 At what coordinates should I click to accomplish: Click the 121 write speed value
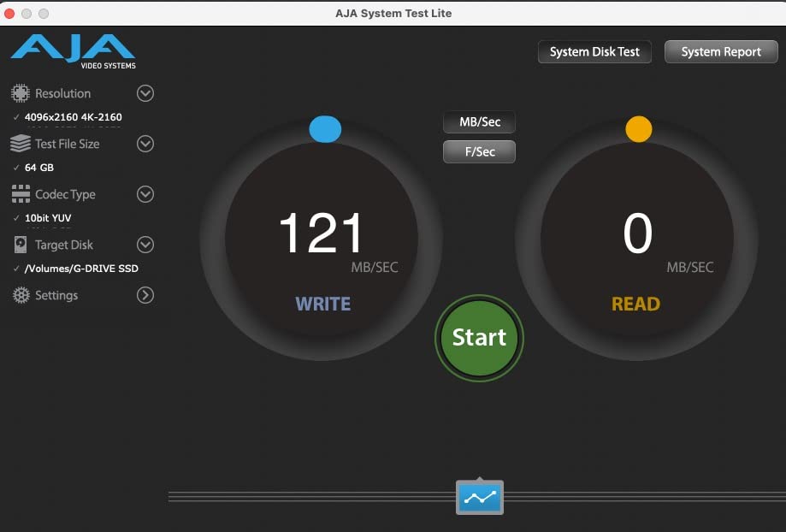pyautogui.click(x=321, y=233)
